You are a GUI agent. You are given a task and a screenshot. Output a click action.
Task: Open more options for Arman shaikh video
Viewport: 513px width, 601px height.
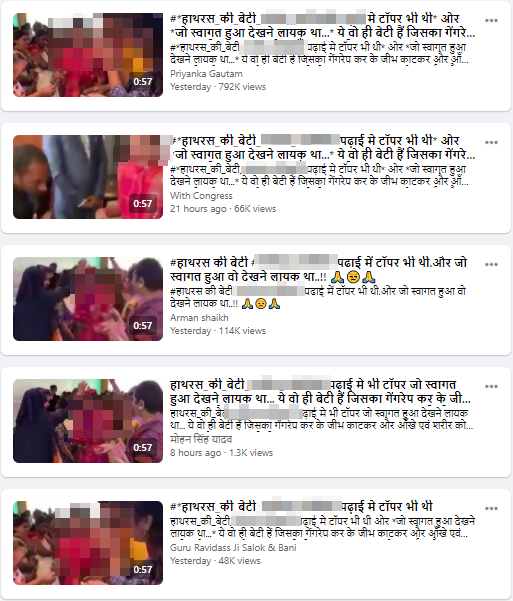click(x=491, y=264)
